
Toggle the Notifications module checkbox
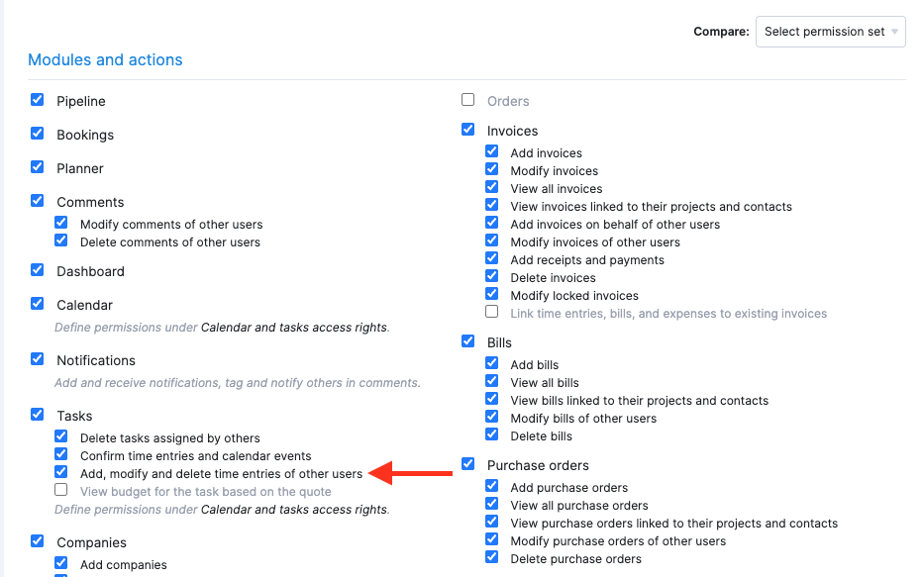coord(38,359)
